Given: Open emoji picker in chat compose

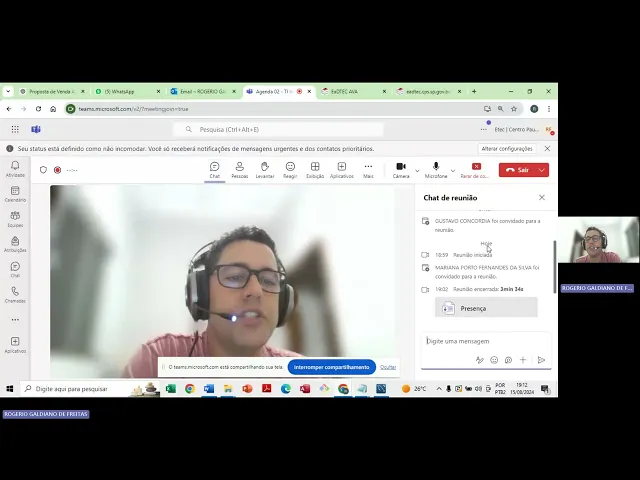Looking at the screenshot, I should (x=494, y=360).
